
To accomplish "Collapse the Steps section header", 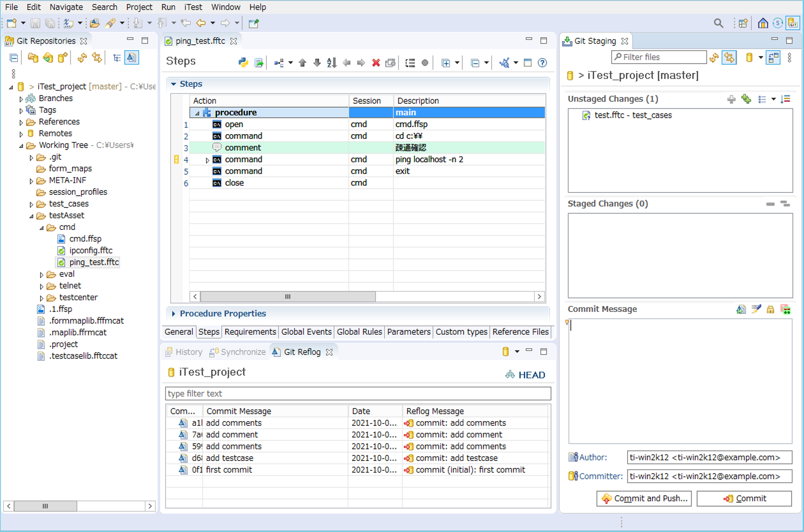I will (173, 84).
